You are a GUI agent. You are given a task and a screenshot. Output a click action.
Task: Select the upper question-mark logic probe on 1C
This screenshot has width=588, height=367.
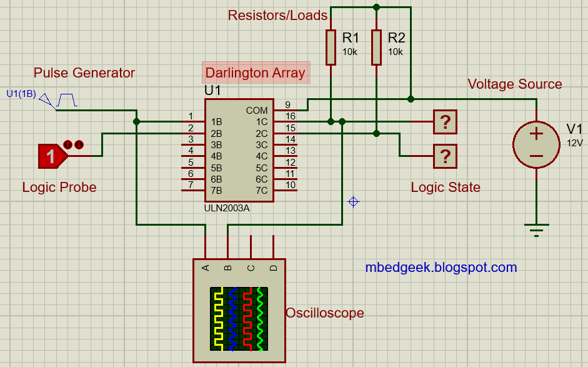pos(445,122)
